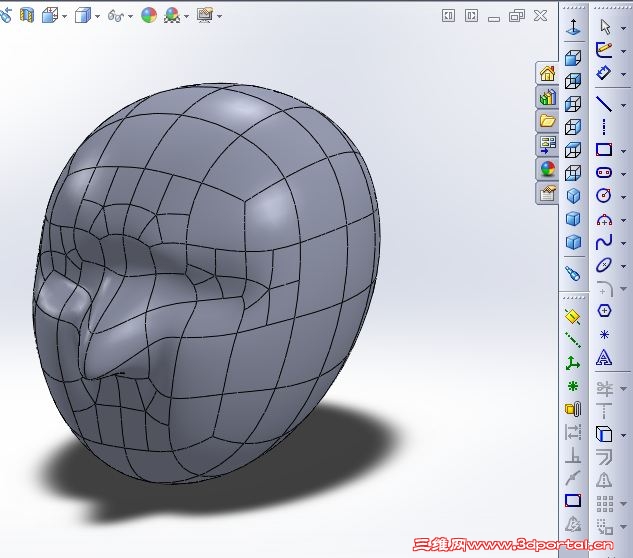Viewport: 633px width, 558px height.
Task: Select the Ellipse sketch tool
Action: (604, 265)
